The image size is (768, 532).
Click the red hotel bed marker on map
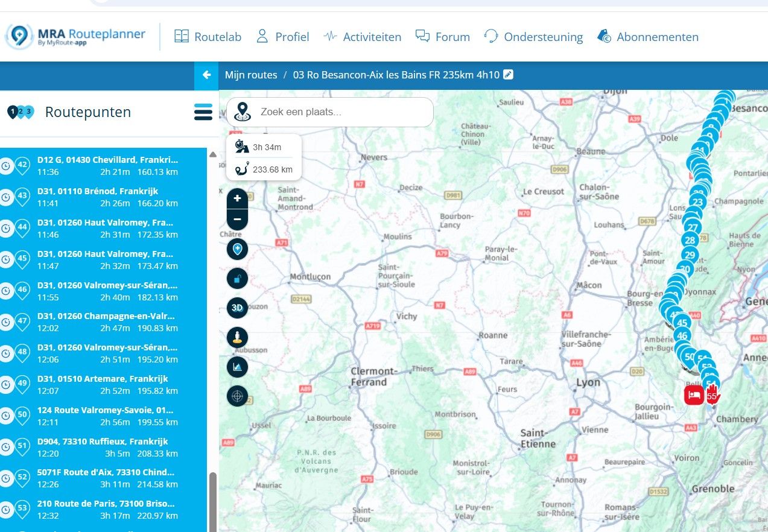point(694,395)
